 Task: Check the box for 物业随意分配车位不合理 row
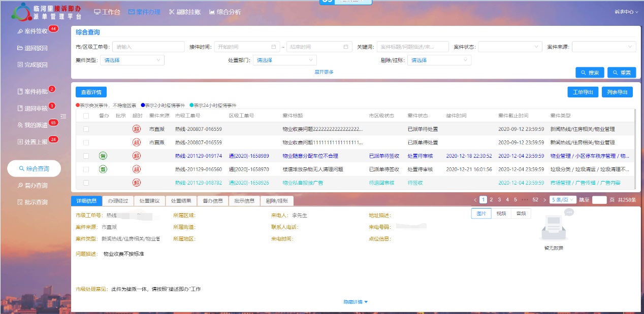click(86, 156)
